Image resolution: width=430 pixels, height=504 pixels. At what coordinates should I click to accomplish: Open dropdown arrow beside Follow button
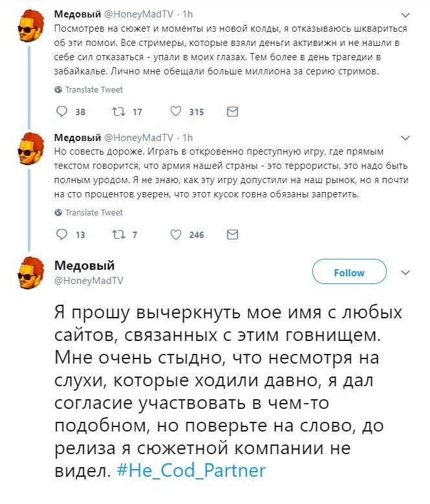coord(405,272)
